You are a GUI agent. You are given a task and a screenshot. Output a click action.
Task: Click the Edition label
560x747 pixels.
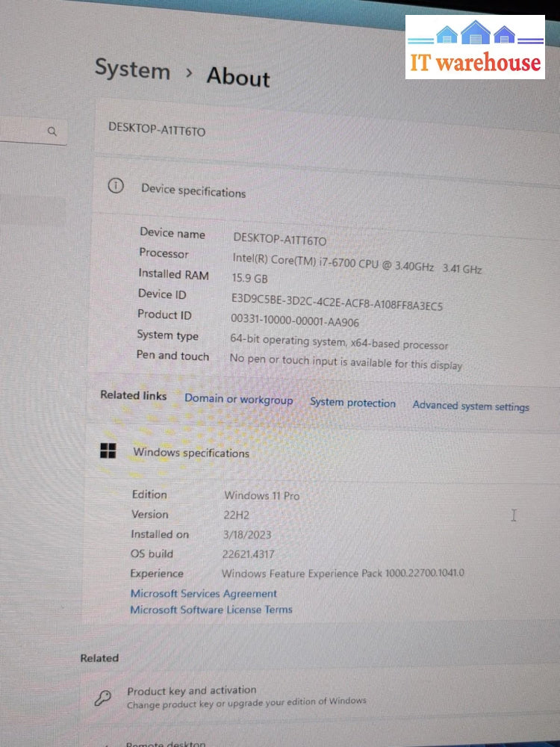[x=149, y=495]
